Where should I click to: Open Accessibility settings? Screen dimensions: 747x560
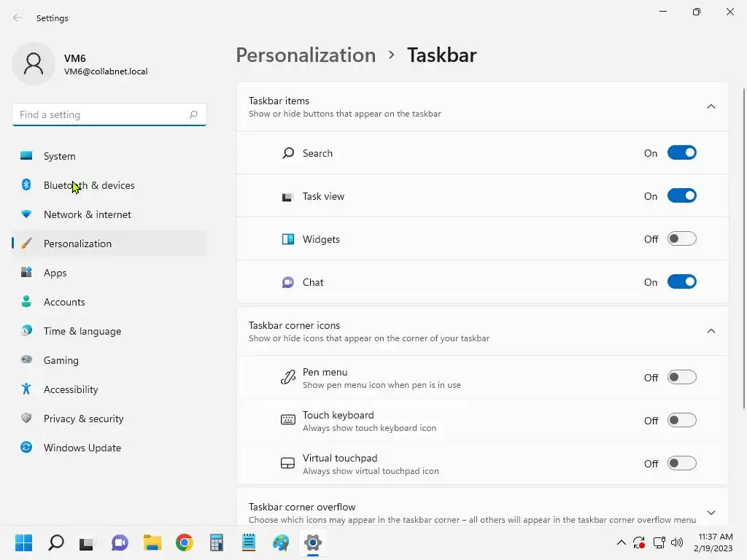coord(109,389)
